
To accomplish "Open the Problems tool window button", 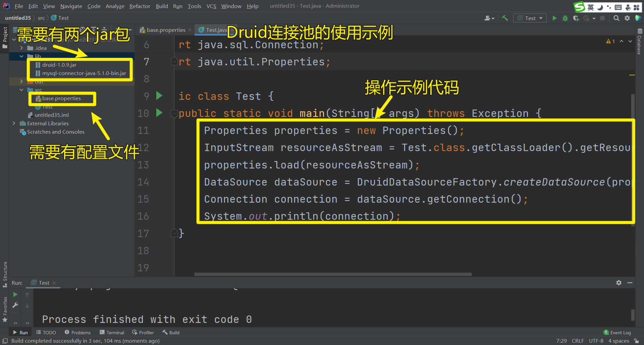I will coord(77,332).
